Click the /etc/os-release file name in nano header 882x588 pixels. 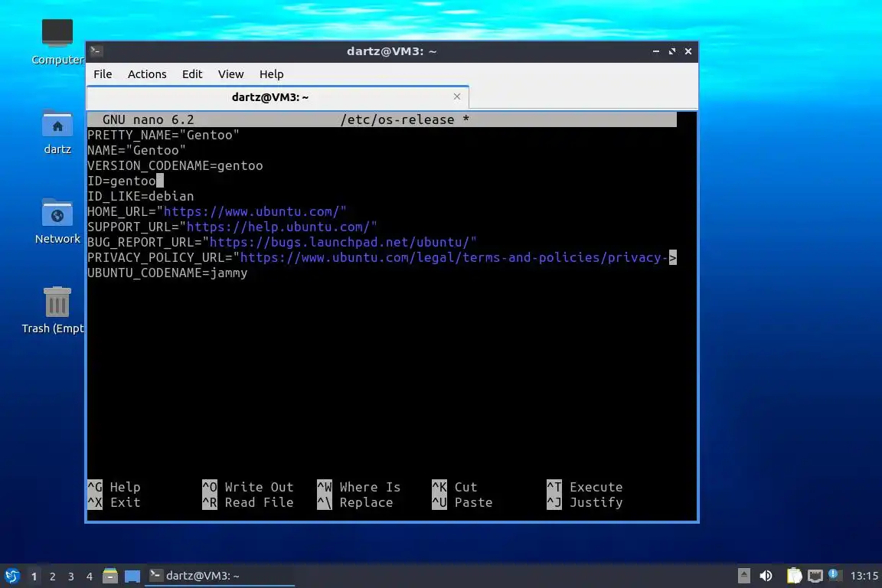[x=397, y=120]
